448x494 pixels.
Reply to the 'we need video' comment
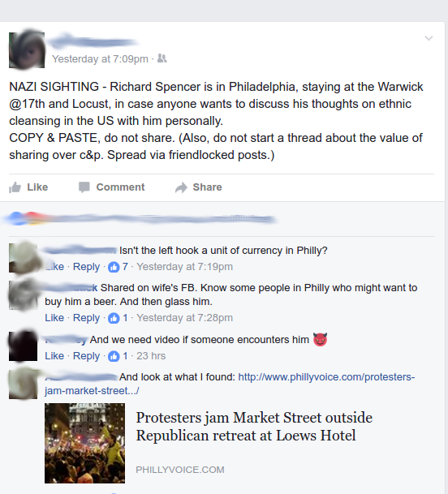tap(86, 355)
